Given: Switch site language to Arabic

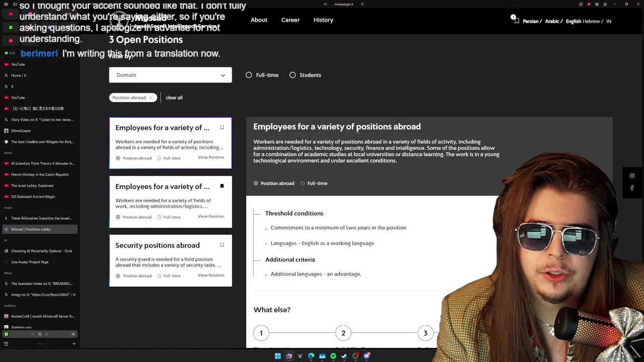Looking at the screenshot, I should tap(552, 22).
